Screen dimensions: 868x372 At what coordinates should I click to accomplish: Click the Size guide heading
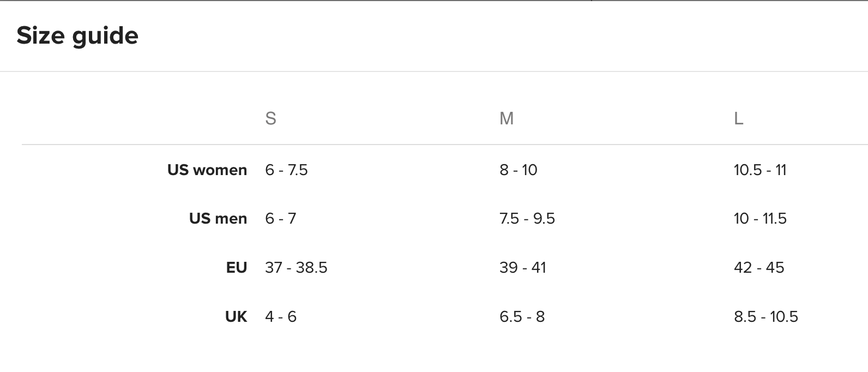77,36
